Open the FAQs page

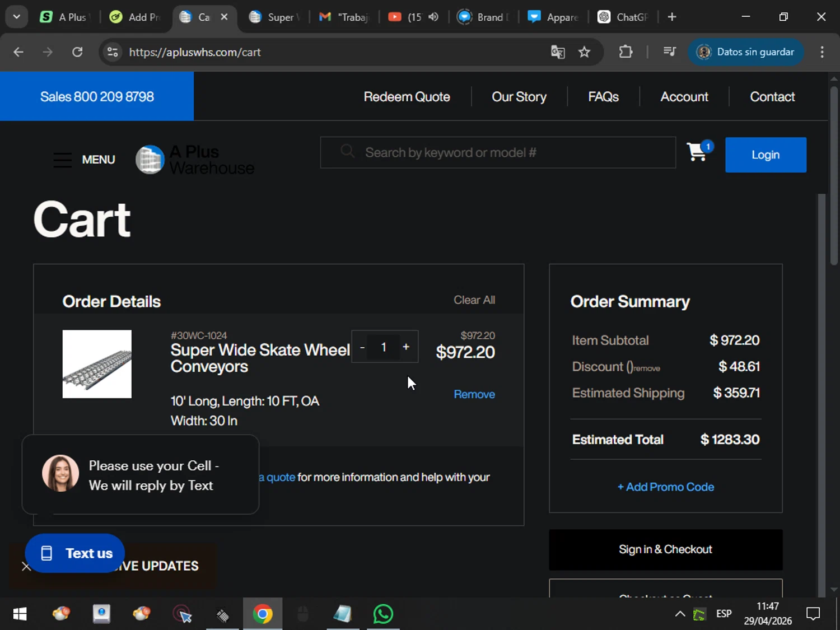point(603,97)
